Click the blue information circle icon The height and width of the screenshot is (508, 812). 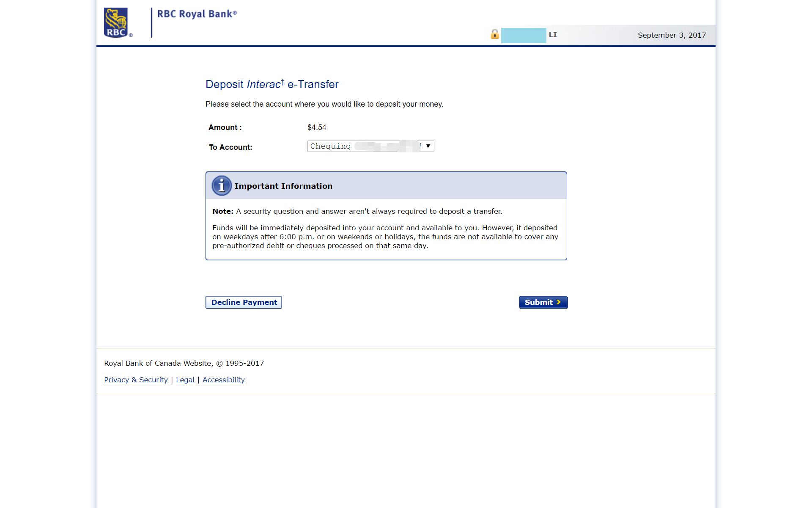(222, 186)
